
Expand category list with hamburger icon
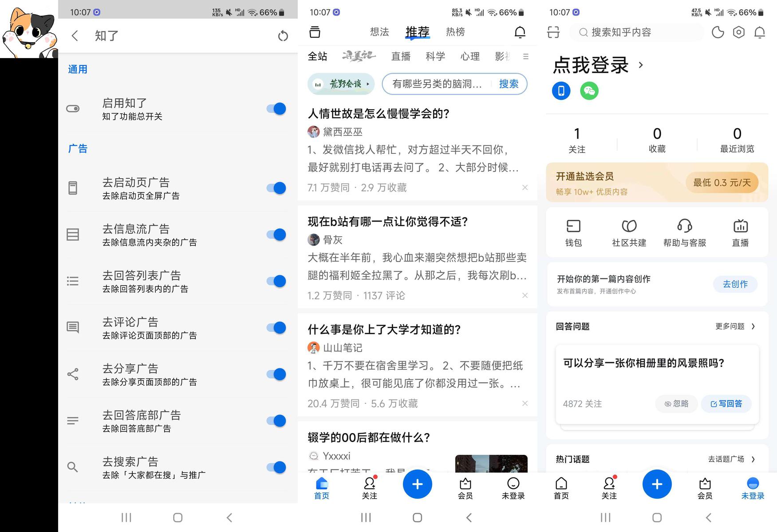click(526, 56)
